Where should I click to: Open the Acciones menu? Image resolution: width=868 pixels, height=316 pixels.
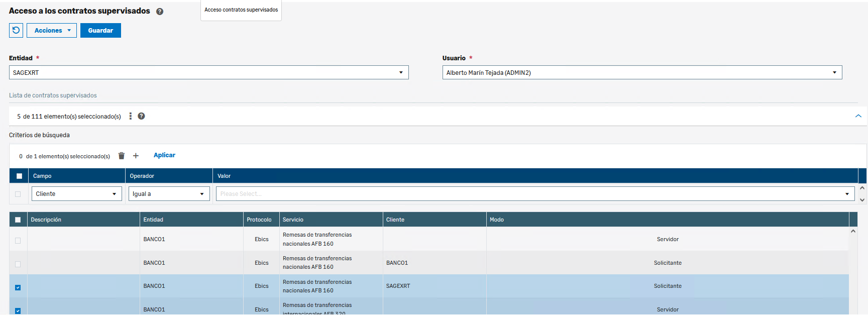pos(52,31)
